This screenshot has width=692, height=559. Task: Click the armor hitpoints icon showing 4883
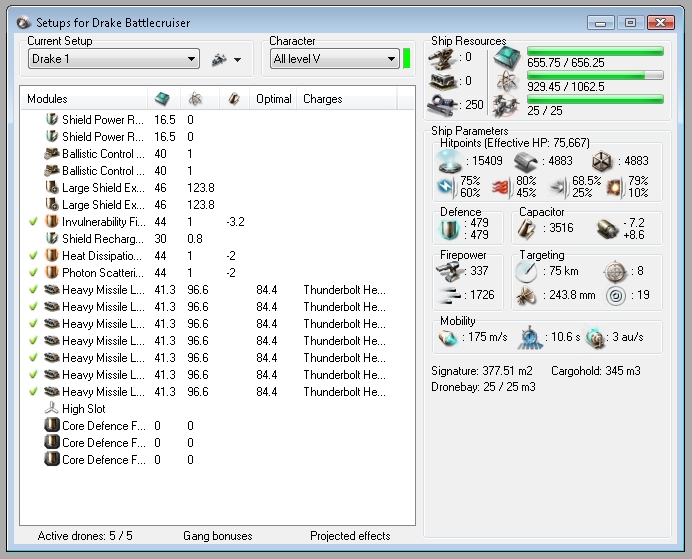click(526, 161)
